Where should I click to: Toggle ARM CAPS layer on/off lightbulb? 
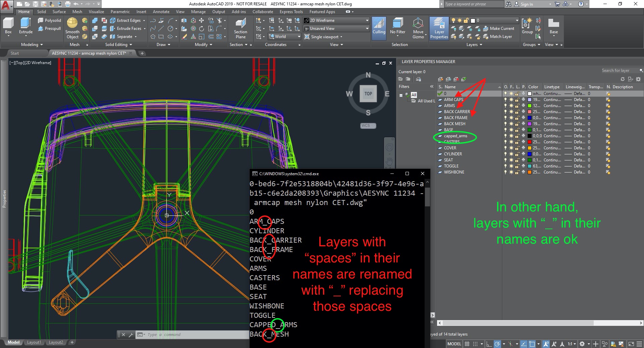505,100
